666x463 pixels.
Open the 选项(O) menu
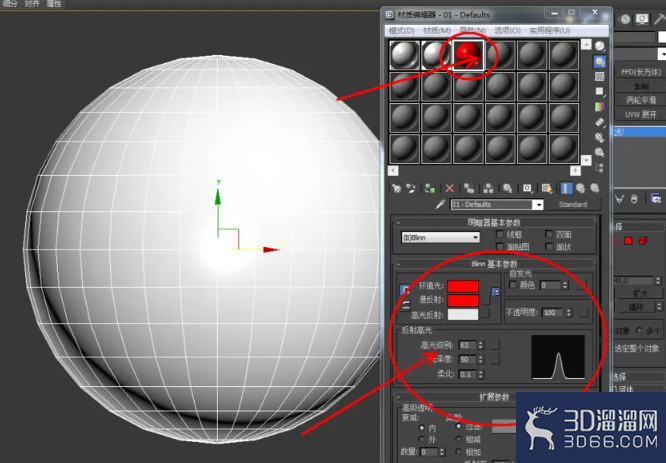(508, 31)
